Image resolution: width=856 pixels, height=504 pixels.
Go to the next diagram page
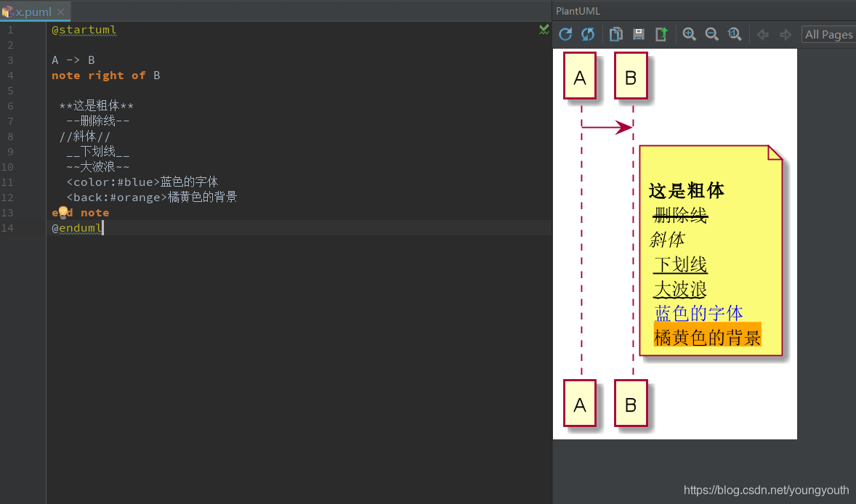tap(786, 35)
